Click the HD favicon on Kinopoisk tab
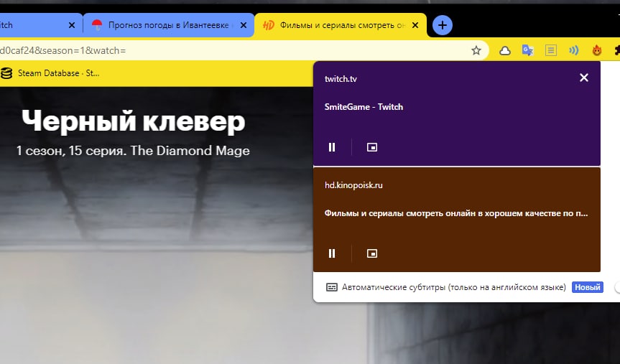620x364 pixels. coord(269,25)
